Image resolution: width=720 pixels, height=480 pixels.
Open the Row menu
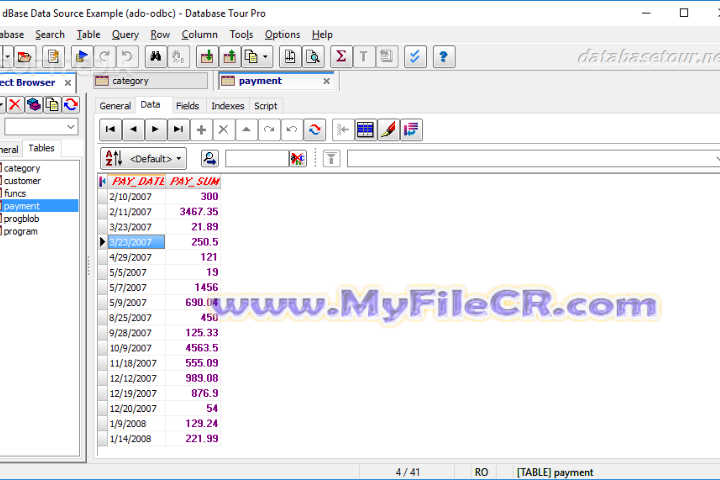click(160, 34)
